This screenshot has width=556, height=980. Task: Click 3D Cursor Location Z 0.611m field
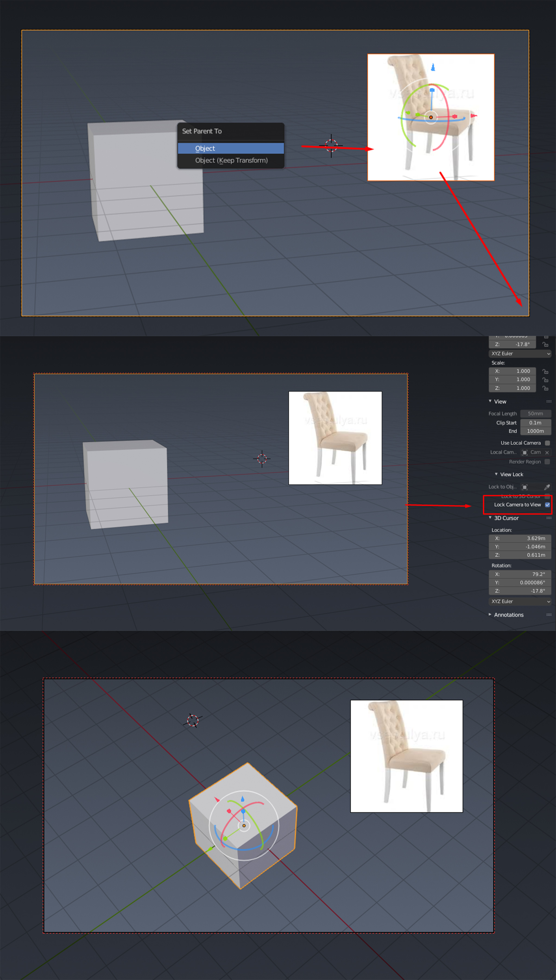click(520, 555)
